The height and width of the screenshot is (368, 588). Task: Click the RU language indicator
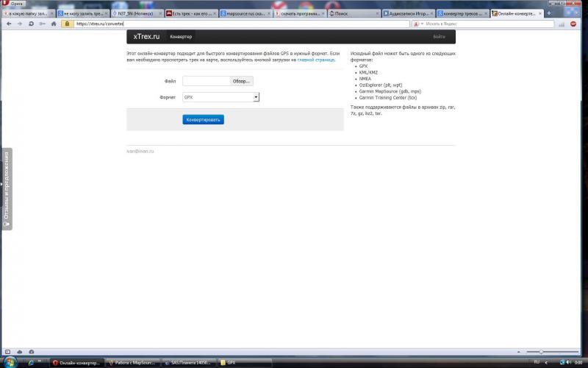coord(537,362)
